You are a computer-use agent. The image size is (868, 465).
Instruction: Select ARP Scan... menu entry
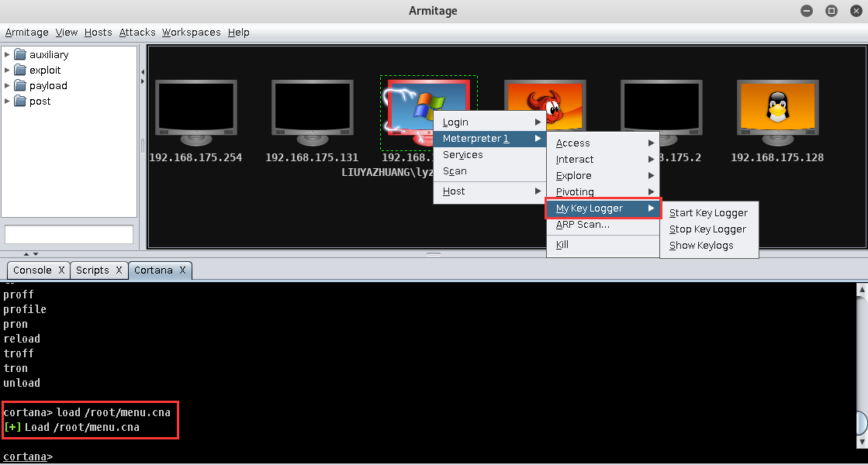(x=603, y=225)
